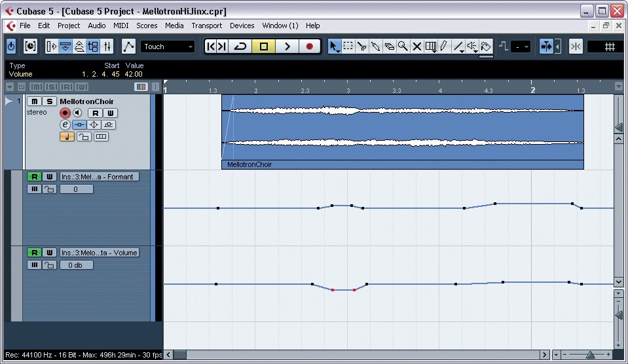Select the Glue tool
628x364 pixels.
[376, 46]
